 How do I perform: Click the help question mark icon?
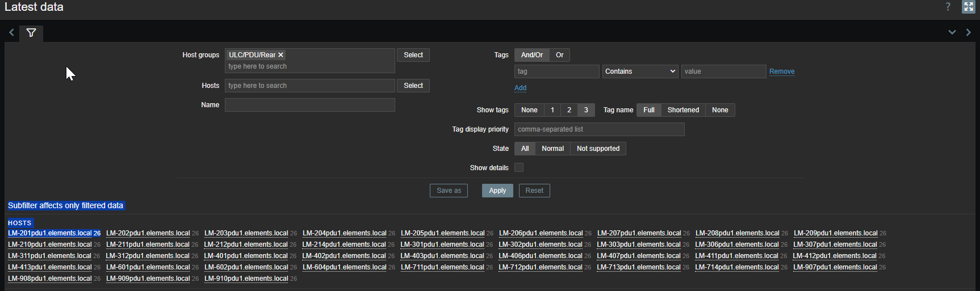tap(948, 7)
